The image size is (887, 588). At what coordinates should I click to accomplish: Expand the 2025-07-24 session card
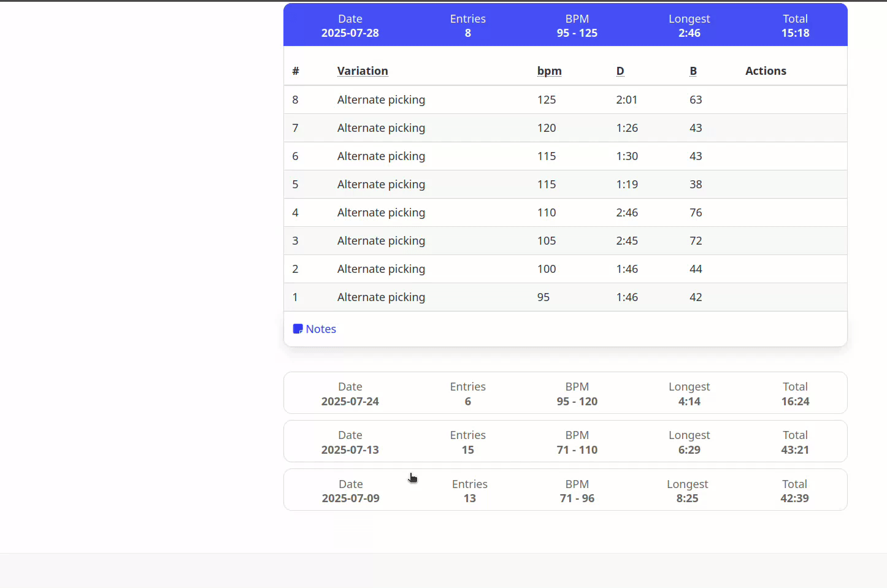[566, 393]
